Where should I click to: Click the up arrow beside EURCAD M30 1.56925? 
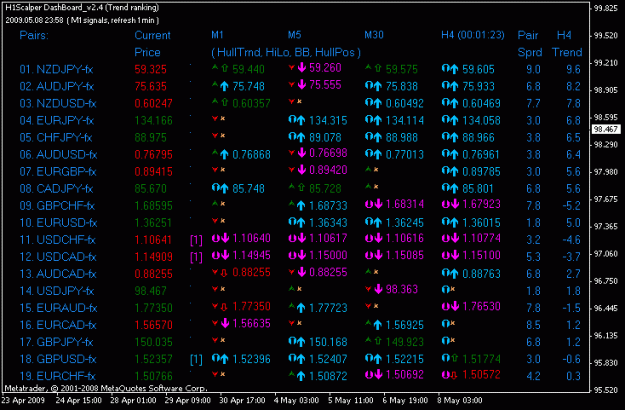[x=378, y=325]
